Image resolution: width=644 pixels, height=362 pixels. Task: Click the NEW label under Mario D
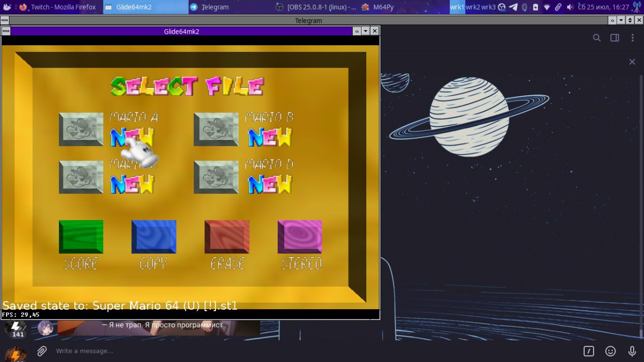click(x=270, y=184)
